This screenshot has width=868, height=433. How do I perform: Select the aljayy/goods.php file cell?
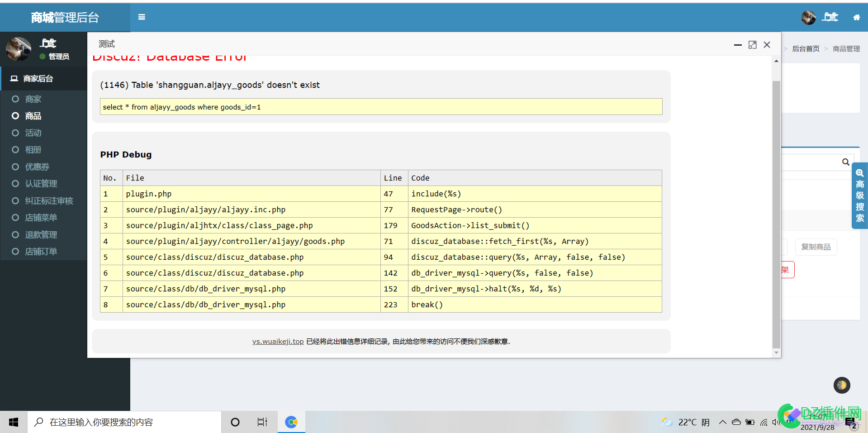pyautogui.click(x=251, y=241)
